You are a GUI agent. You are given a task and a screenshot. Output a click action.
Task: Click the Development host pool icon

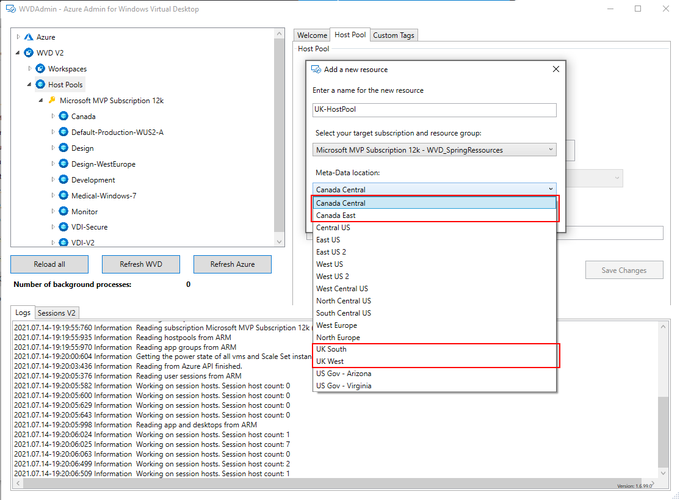[64, 180]
